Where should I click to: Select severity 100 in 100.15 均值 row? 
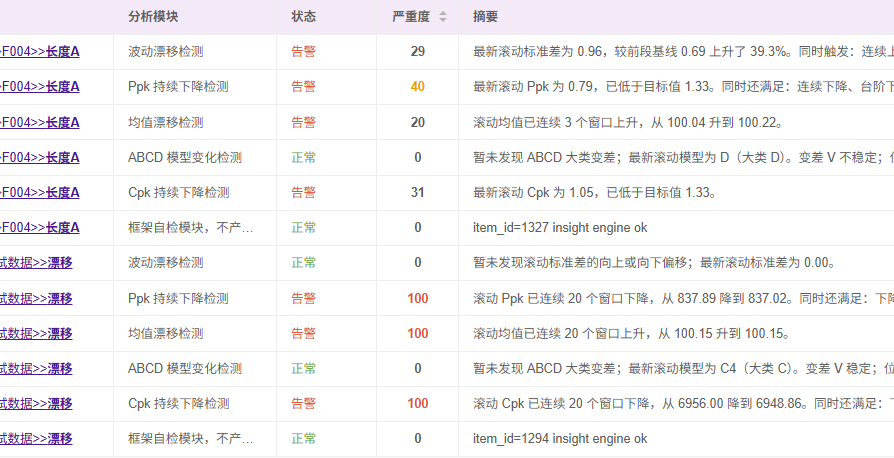(417, 334)
